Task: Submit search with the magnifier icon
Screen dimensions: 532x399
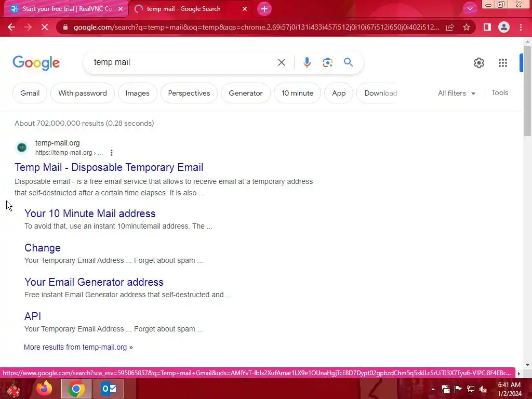Action: point(348,62)
